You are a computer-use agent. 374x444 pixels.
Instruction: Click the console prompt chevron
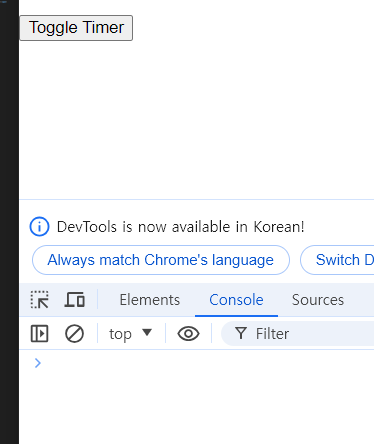(x=38, y=363)
